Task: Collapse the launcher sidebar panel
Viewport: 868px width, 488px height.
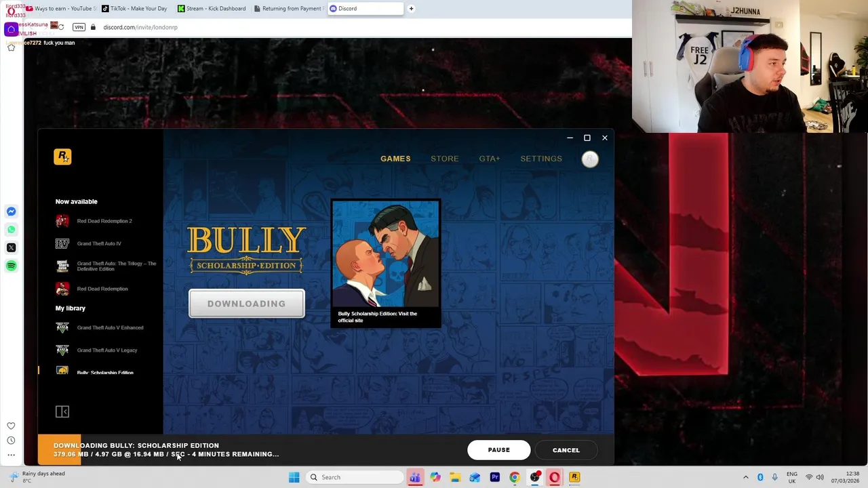Action: tap(62, 411)
